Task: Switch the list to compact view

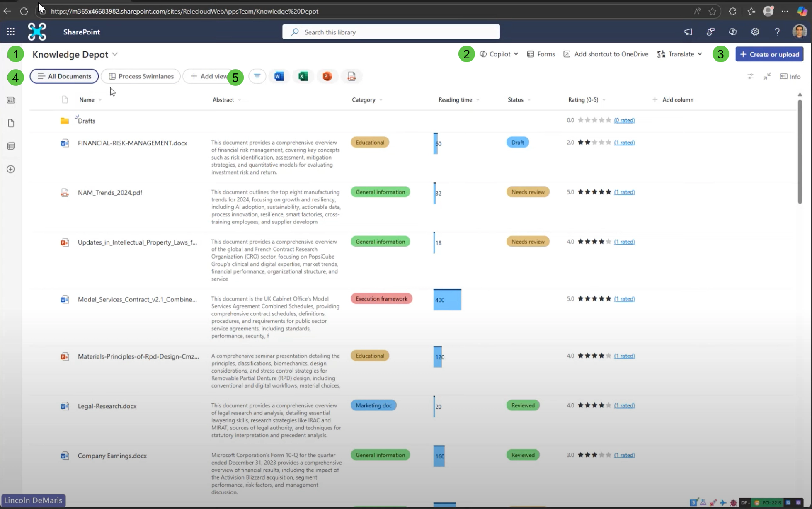Action: point(766,76)
